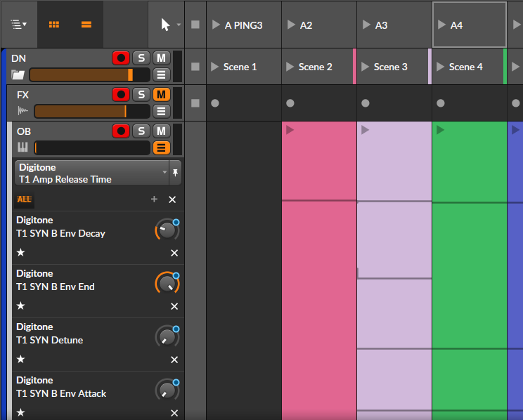Open the track list options menu icon
This screenshot has width=523, height=420.
(19, 24)
